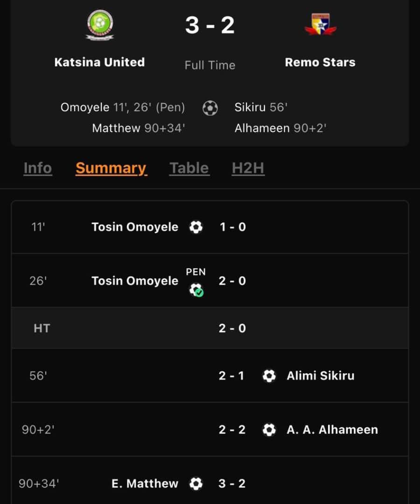The width and height of the screenshot is (420, 504).
Task: Click A. A. Alhameen's name at 90+2'
Action: tap(332, 430)
